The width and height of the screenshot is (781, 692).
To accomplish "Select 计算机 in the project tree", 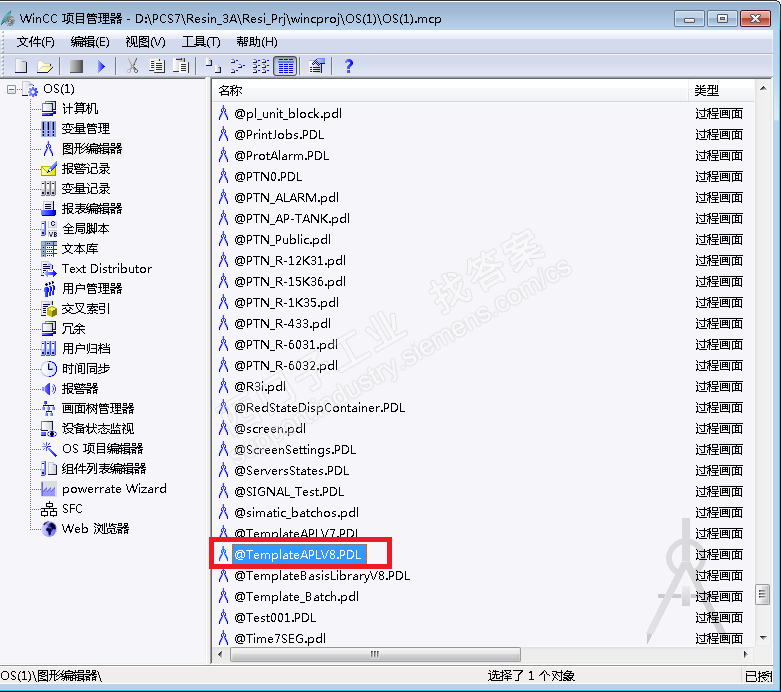I will click(x=80, y=109).
